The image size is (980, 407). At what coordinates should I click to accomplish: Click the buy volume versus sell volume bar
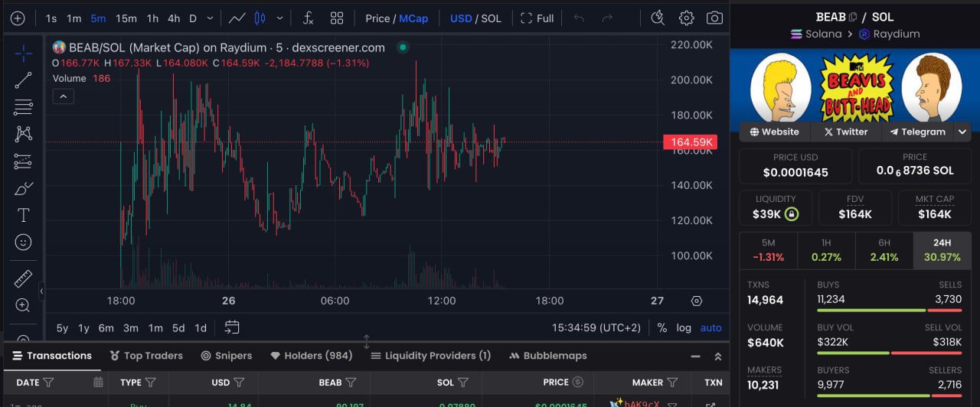pos(890,353)
